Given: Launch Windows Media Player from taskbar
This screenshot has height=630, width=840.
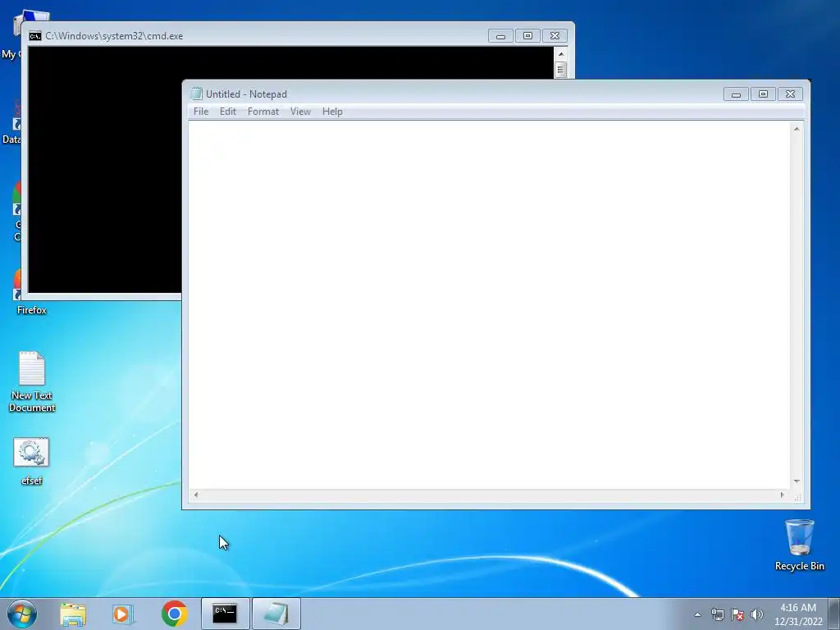Looking at the screenshot, I should click(x=123, y=614).
